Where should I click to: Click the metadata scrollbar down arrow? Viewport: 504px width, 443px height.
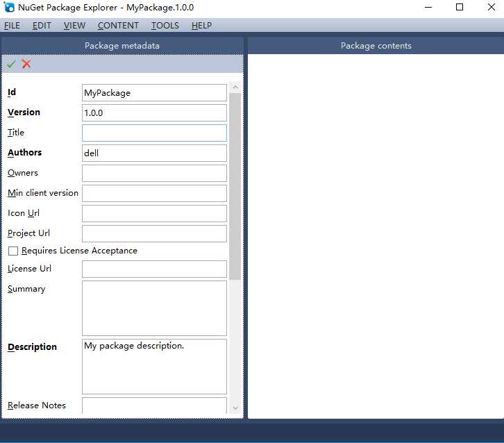coord(235,408)
